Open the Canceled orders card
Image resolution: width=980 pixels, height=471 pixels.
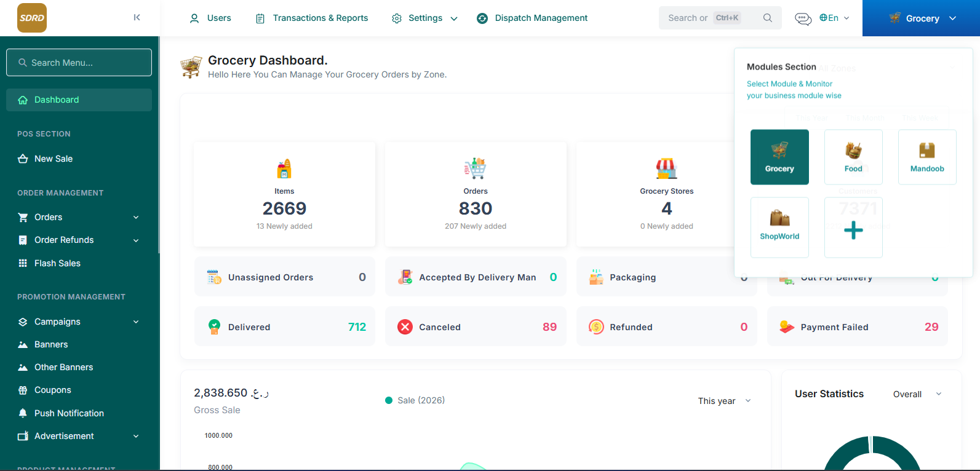click(476, 327)
